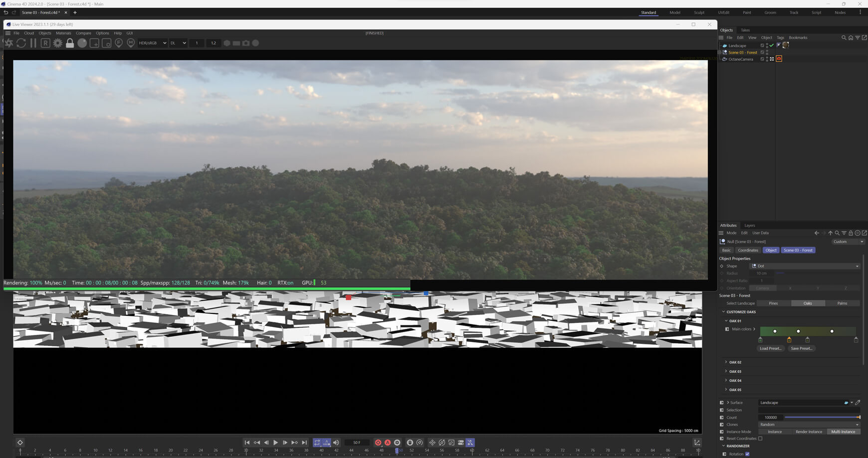Pause rendering in Live Viewer
Viewport: 868px width, 458px height.
click(x=33, y=43)
